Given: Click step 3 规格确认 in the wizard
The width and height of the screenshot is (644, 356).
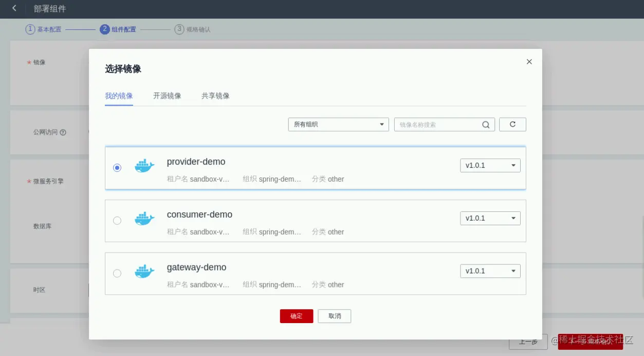Looking at the screenshot, I should [193, 29].
